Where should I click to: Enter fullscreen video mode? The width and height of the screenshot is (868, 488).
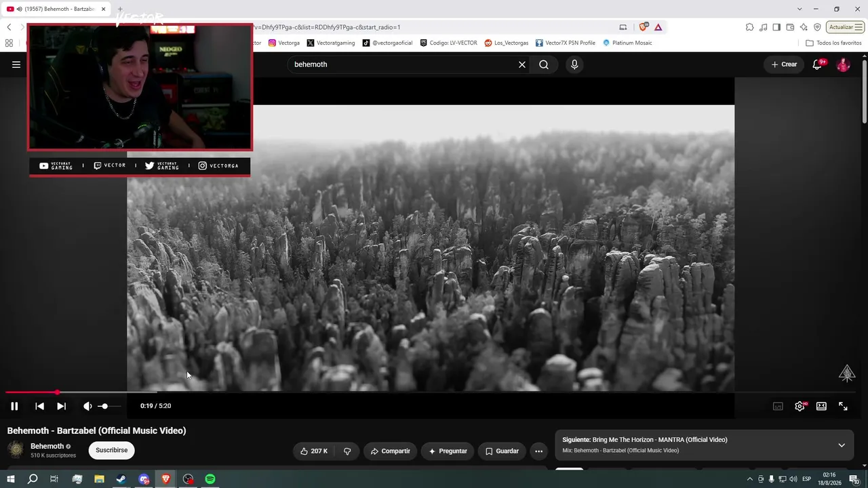pyautogui.click(x=843, y=406)
